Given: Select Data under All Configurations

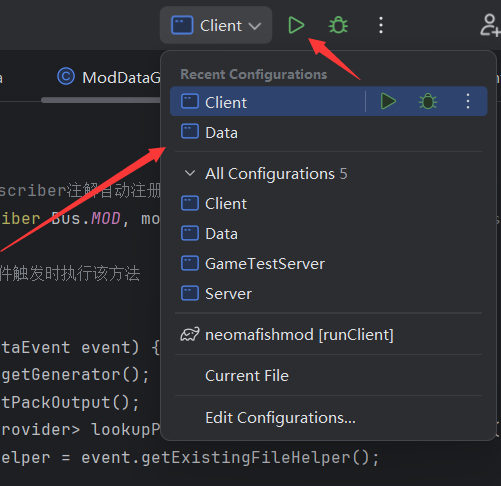Looking at the screenshot, I should (329, 234).
